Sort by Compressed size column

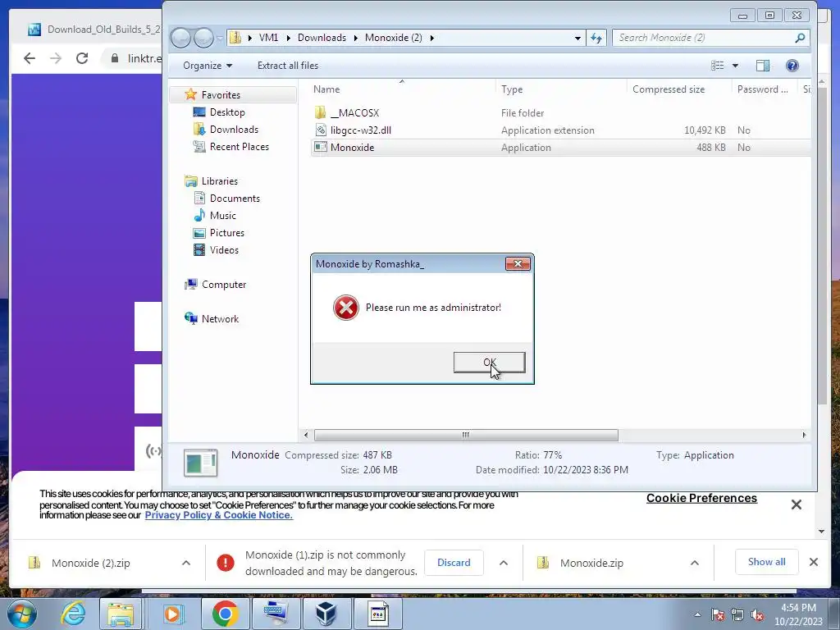(x=668, y=89)
